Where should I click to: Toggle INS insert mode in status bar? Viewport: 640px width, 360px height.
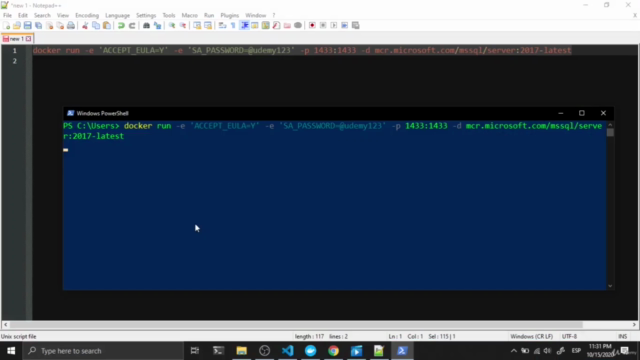622,336
